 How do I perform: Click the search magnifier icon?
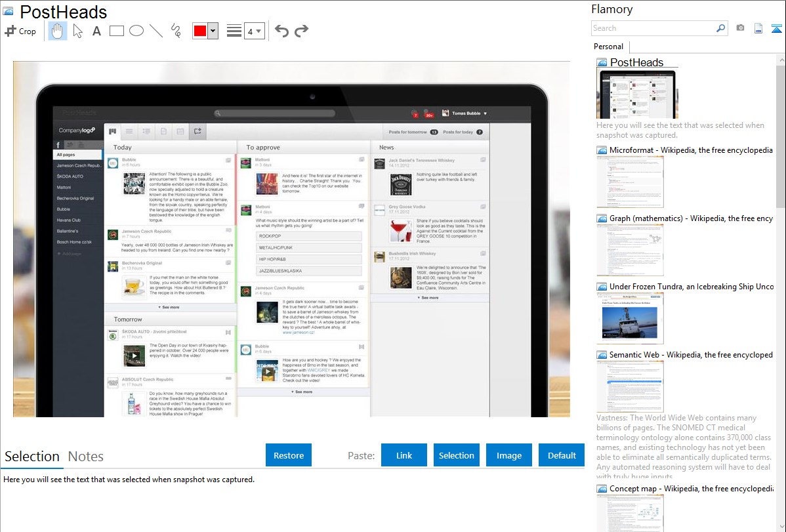(721, 28)
